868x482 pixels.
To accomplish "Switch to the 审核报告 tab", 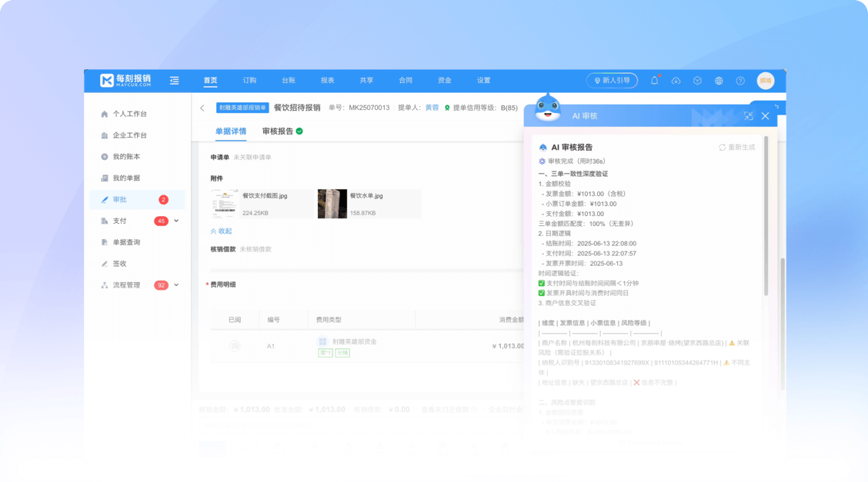I will click(278, 131).
